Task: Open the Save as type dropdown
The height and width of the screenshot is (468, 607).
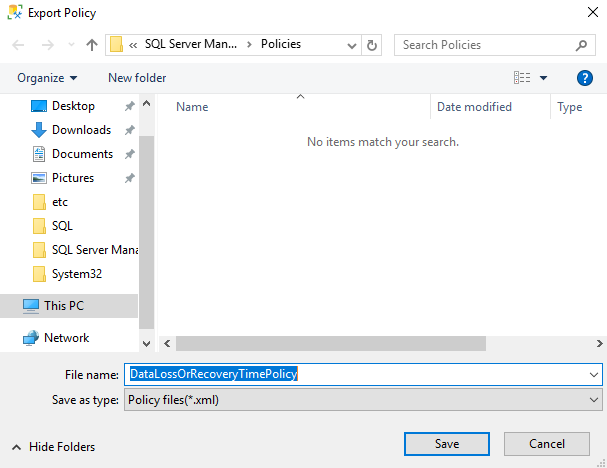Action: 595,400
